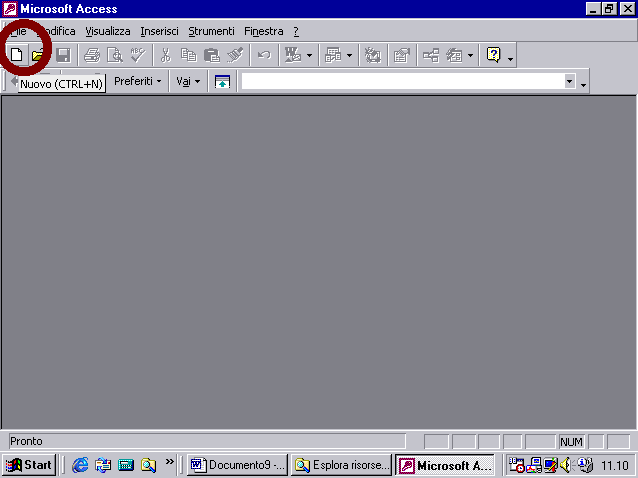Click the yellow question mark Help icon
The height and width of the screenshot is (478, 638).
point(494,55)
